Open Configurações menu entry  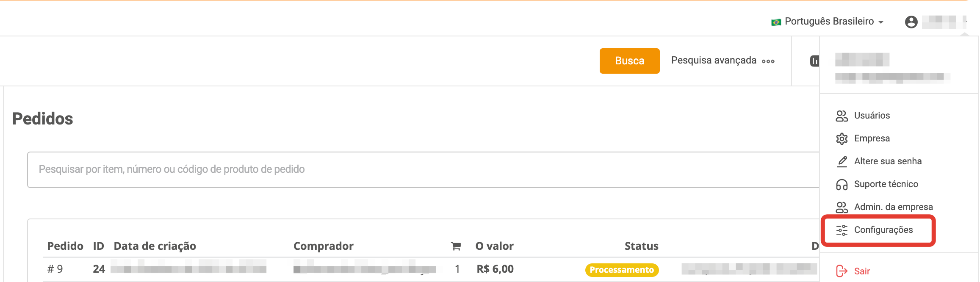[x=883, y=230]
